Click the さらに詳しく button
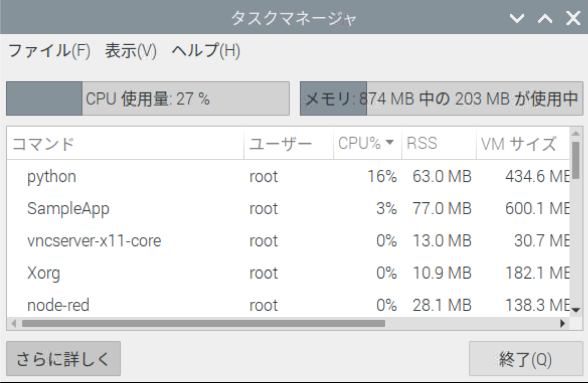 pyautogui.click(x=63, y=359)
